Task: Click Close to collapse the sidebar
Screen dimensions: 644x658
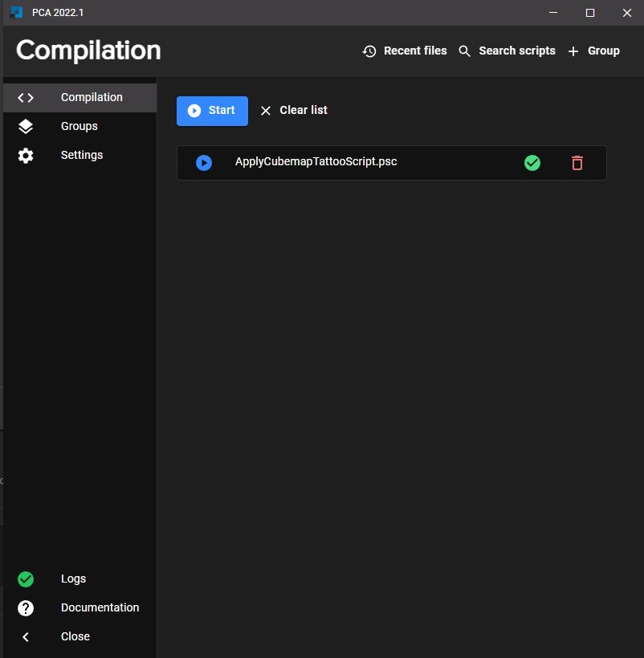Action: (79, 636)
